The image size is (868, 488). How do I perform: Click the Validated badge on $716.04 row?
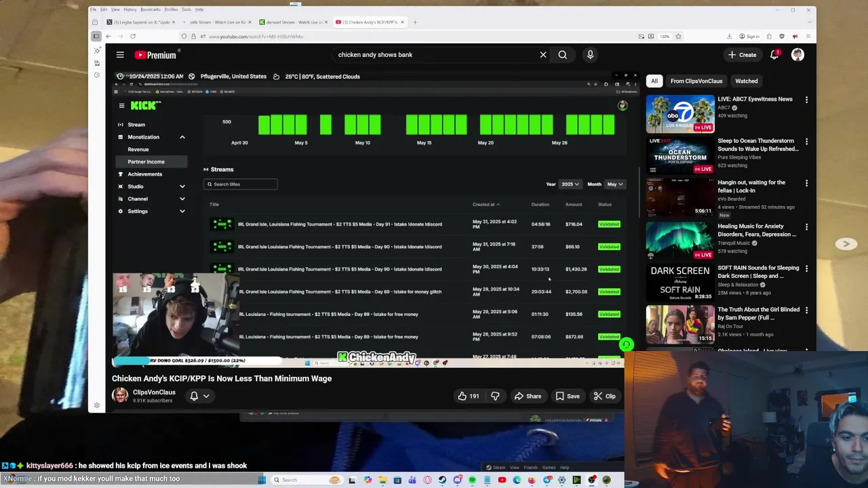point(609,224)
